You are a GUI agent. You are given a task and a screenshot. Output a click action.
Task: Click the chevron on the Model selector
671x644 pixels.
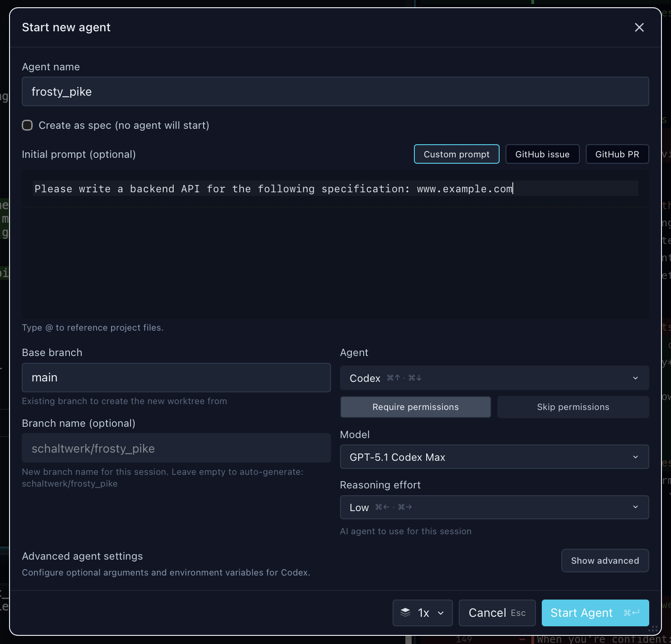click(x=635, y=457)
